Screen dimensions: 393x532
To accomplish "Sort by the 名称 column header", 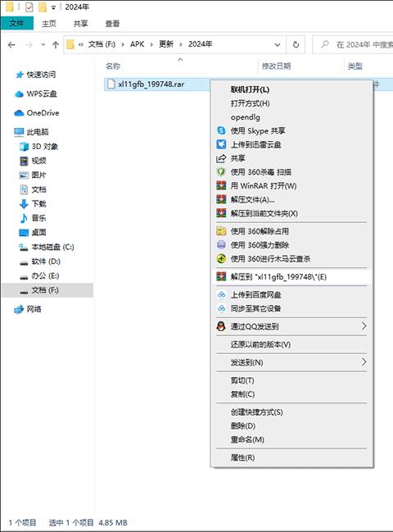I will pos(113,66).
